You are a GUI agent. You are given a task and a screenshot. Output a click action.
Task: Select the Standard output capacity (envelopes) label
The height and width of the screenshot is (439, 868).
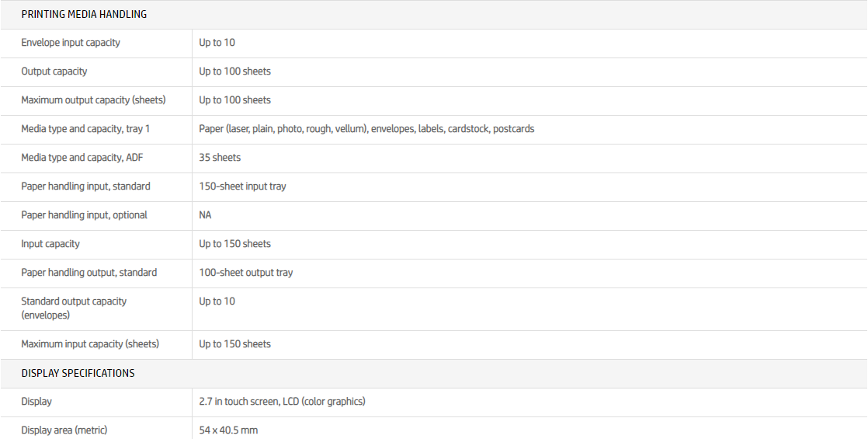[x=74, y=308]
